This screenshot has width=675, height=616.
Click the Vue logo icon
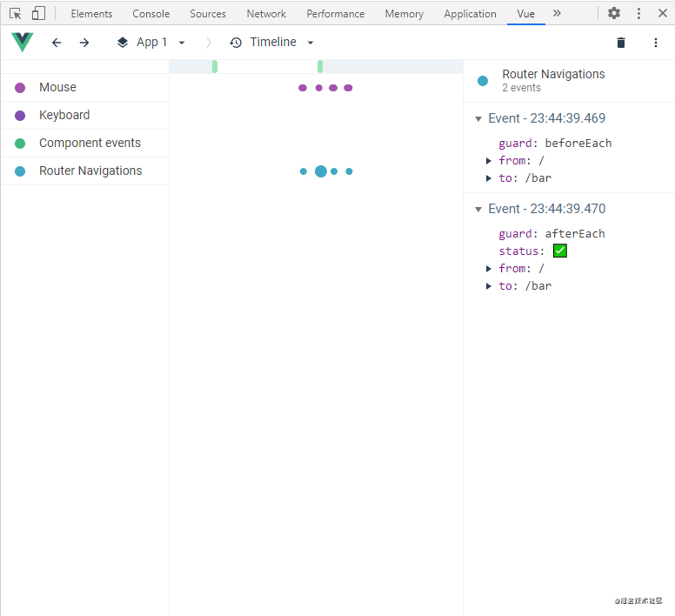pyautogui.click(x=23, y=42)
